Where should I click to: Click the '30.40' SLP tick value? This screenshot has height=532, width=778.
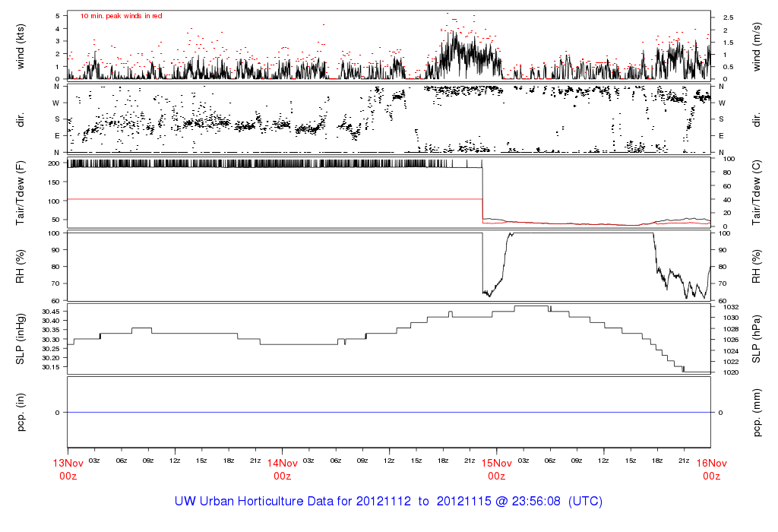(x=51, y=321)
